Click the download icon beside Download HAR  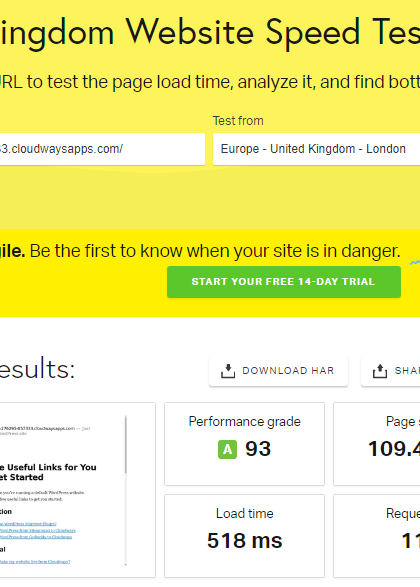(228, 371)
